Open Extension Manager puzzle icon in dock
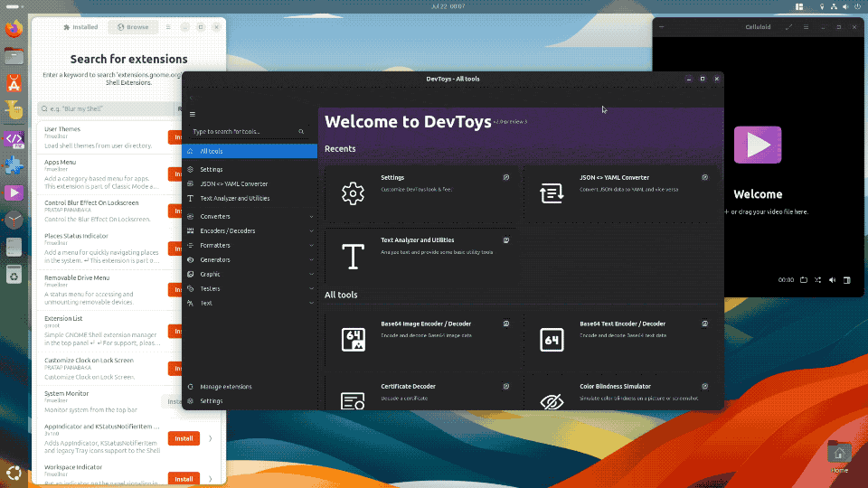The height and width of the screenshot is (488, 868). 14,165
